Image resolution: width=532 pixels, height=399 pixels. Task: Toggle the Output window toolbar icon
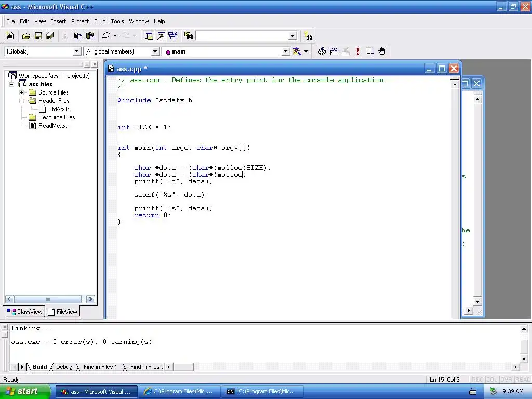(161, 36)
